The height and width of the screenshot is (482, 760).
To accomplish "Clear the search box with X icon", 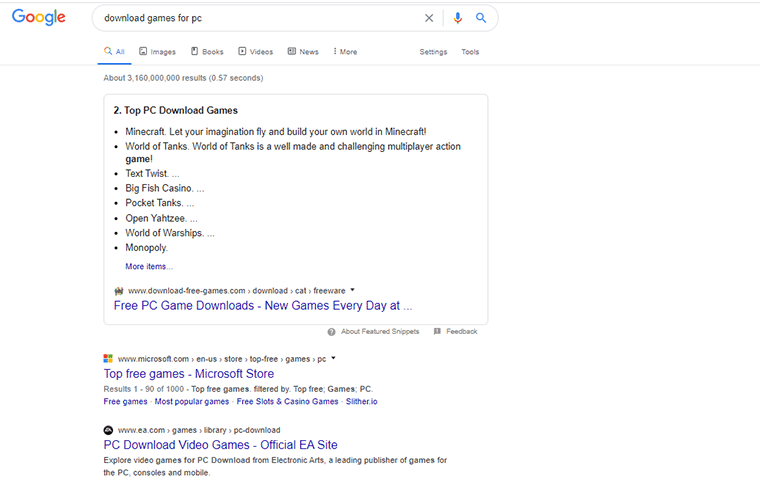I will [x=429, y=18].
